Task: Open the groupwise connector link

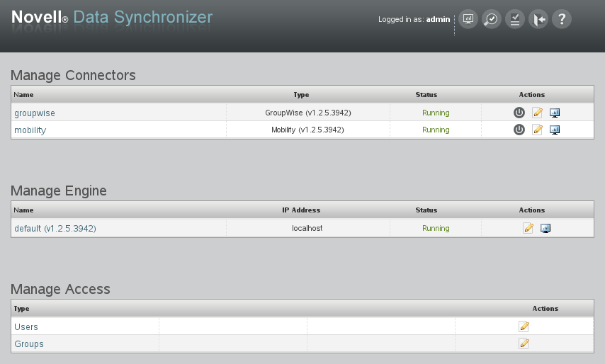Action: point(35,113)
